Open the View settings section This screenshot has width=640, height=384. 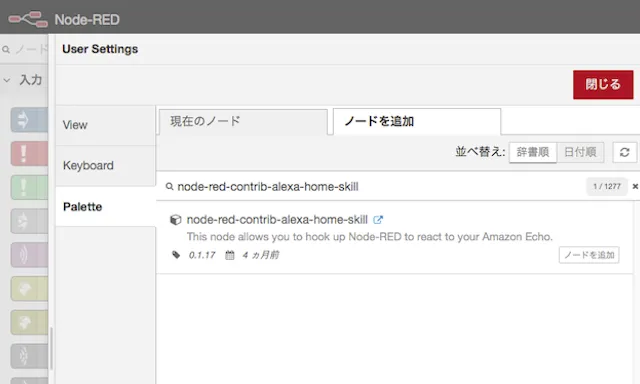coord(106,125)
